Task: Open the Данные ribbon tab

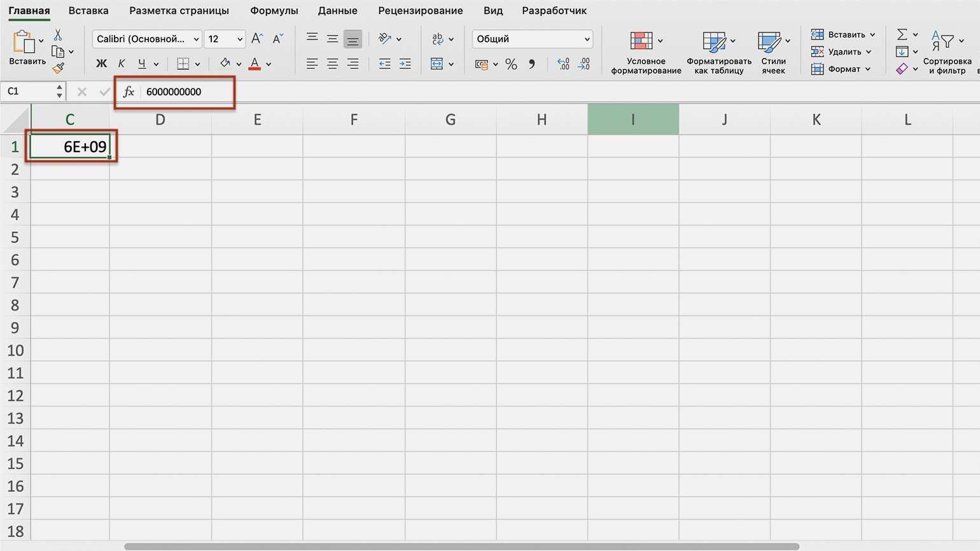Action: click(337, 11)
